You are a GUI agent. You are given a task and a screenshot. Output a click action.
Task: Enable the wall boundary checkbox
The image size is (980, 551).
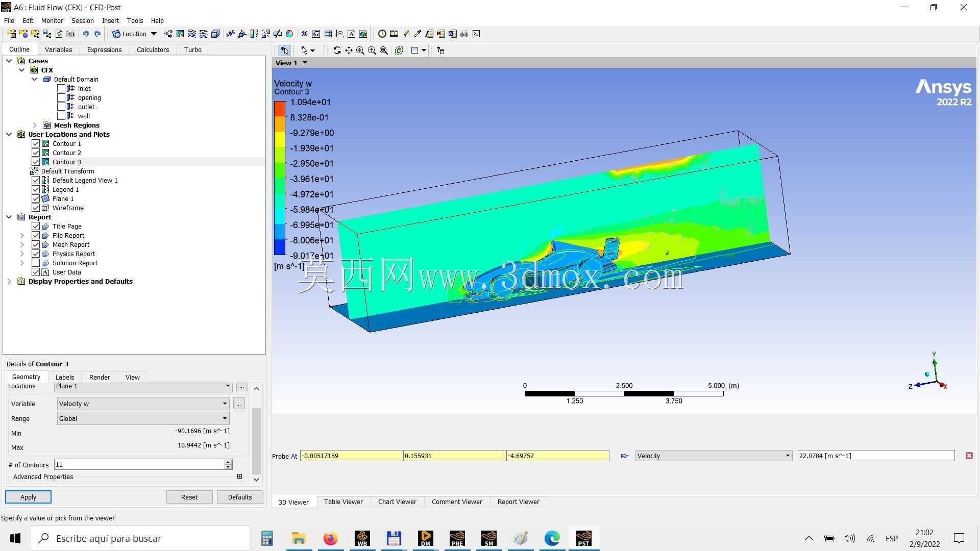point(61,116)
